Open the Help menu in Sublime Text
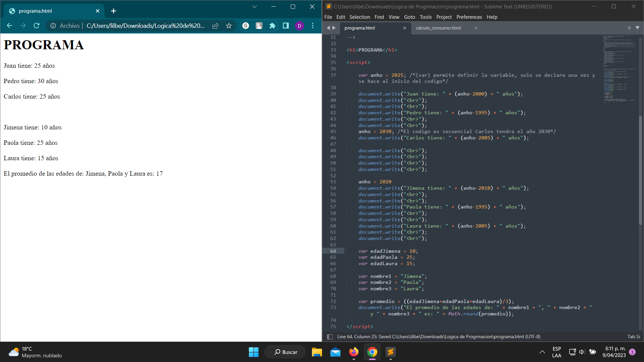Viewport: 644px width, 362px height. [492, 17]
